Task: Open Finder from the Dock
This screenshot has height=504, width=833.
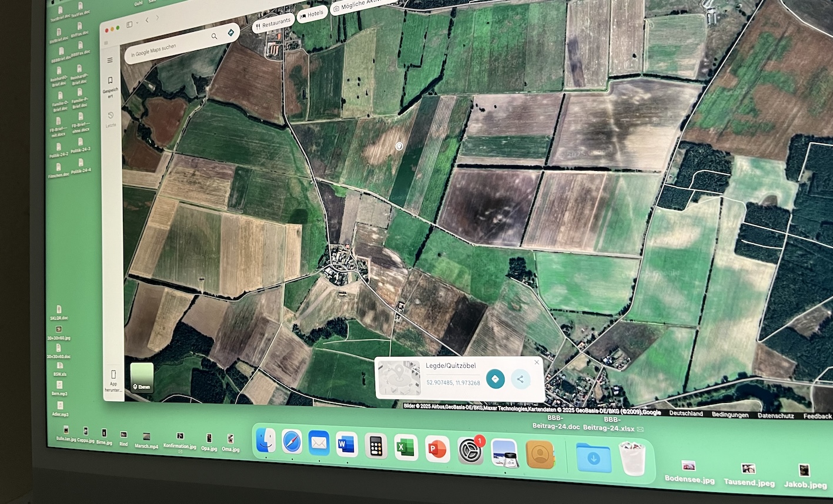Action: [266, 441]
